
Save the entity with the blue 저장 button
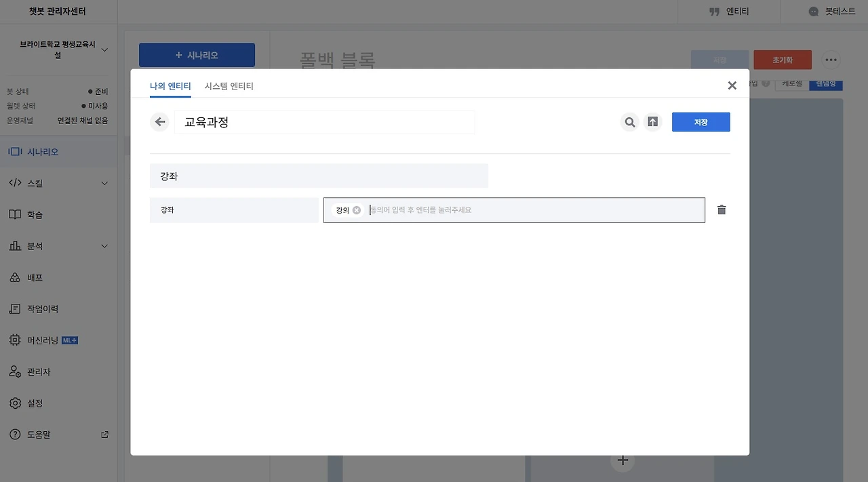(x=701, y=122)
